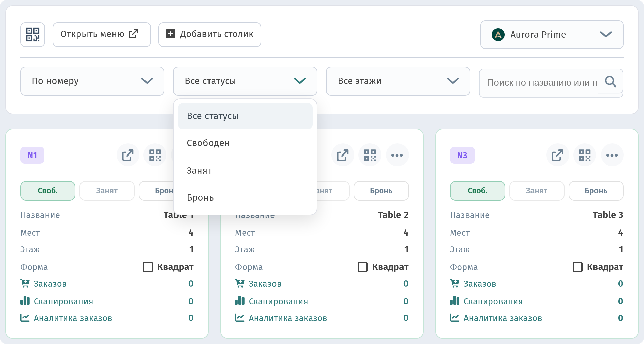
Task: Open the menu via Открыть меню button
Action: 101,34
